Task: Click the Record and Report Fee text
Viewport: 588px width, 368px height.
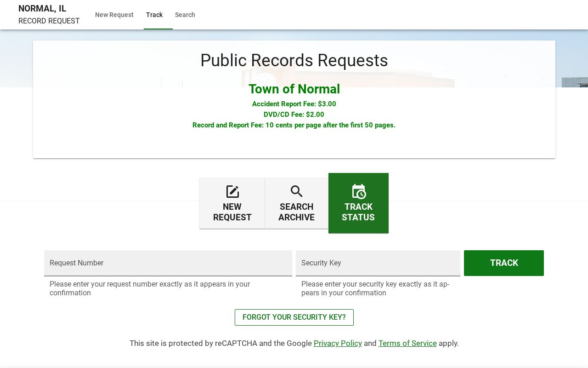Action: tap(294, 125)
